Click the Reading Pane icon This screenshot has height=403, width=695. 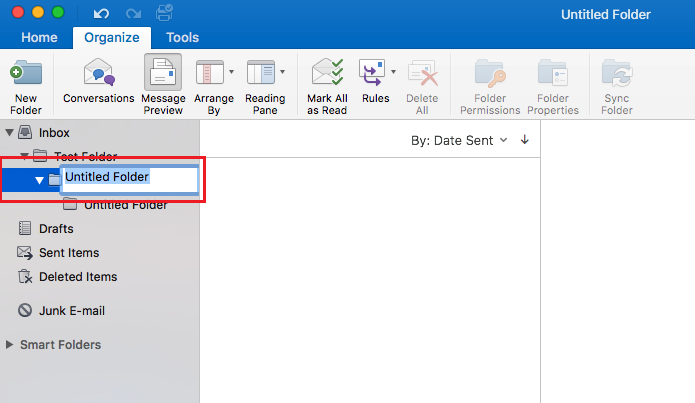[x=261, y=72]
